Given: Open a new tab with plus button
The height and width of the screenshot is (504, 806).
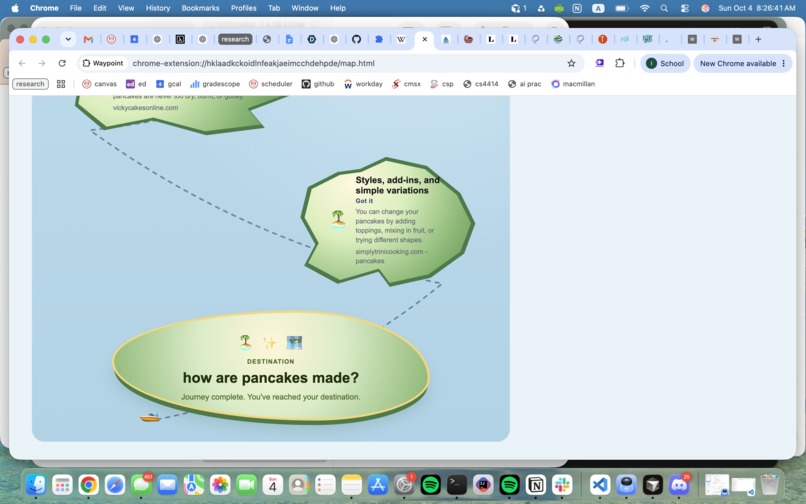Looking at the screenshot, I should point(758,39).
